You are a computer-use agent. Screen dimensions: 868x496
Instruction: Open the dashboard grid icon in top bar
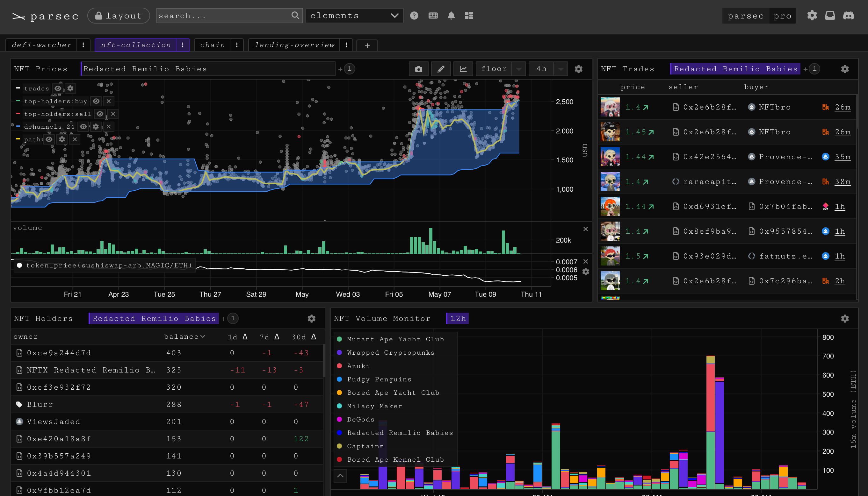coord(469,16)
